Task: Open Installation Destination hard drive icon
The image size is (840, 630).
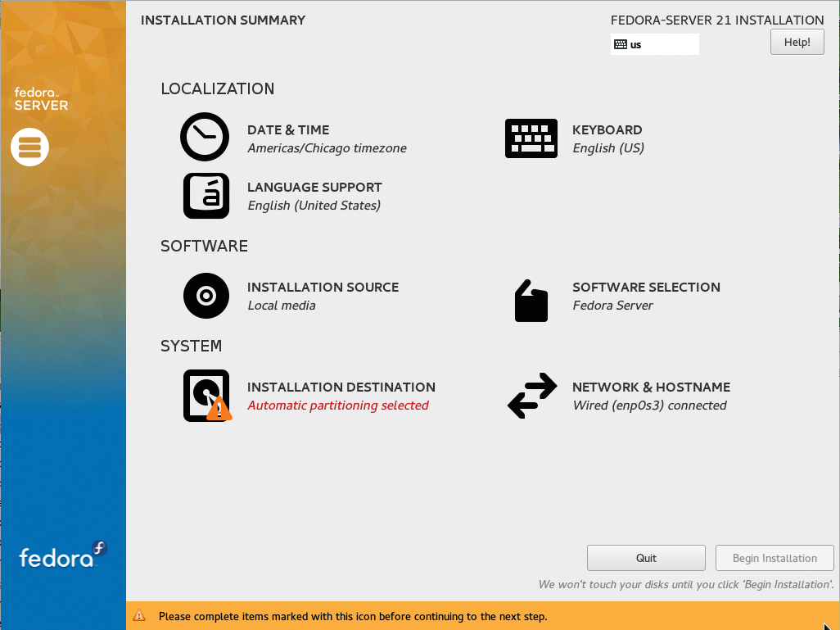Action: point(206,396)
